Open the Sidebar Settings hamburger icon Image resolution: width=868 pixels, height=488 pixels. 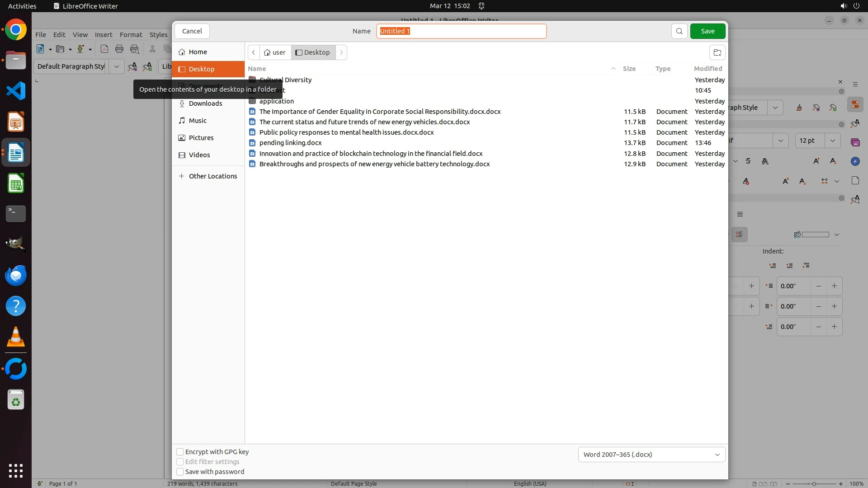pyautogui.click(x=855, y=84)
